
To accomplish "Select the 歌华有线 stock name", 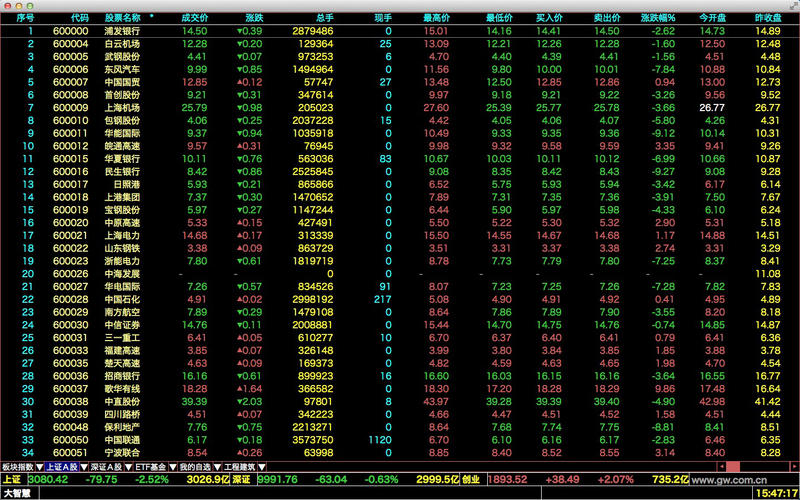I will click(122, 388).
